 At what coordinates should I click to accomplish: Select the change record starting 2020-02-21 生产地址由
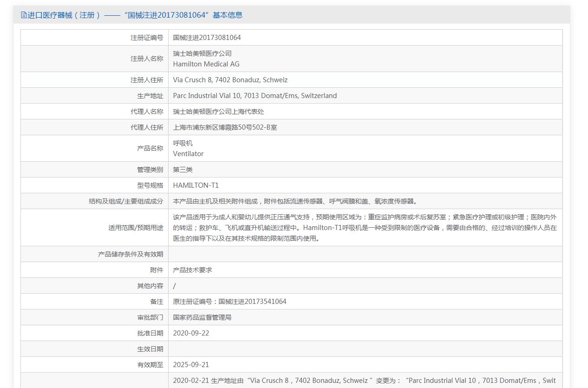point(365,381)
